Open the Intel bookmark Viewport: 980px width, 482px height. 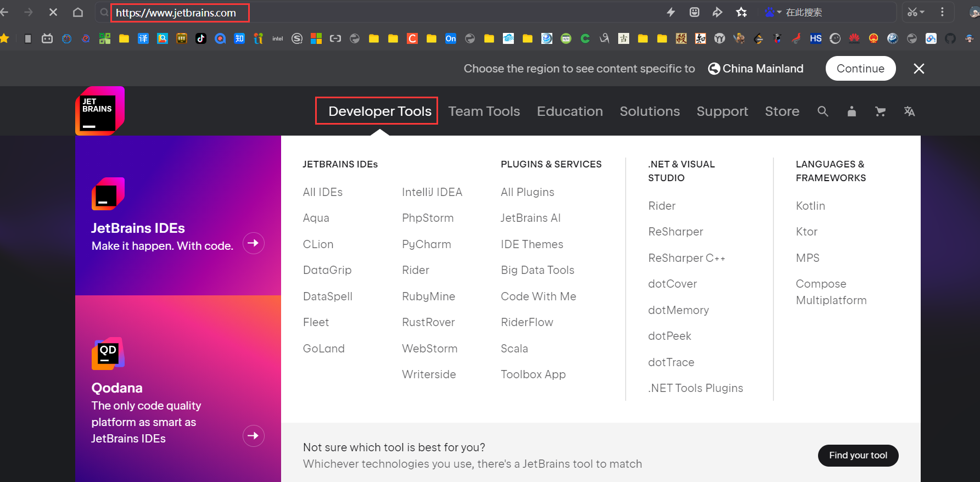pyautogui.click(x=278, y=38)
